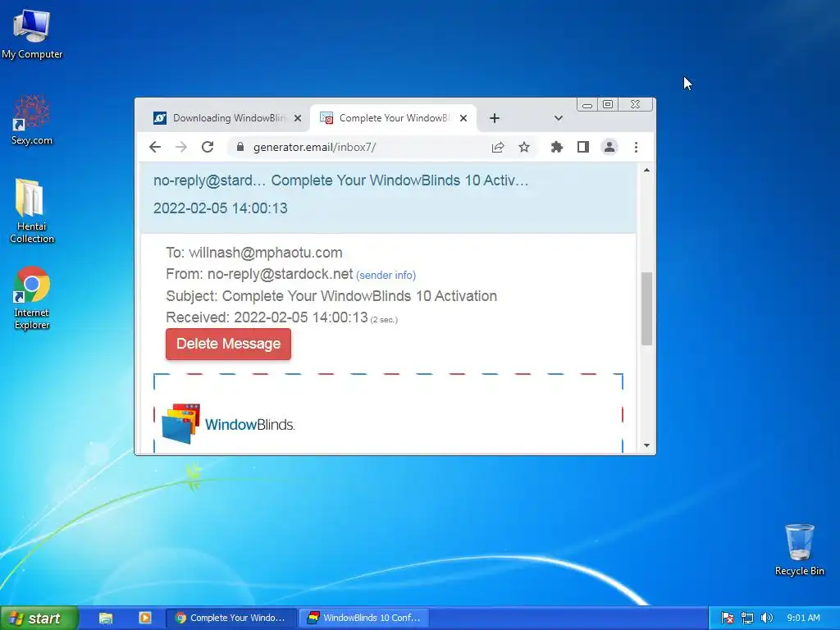
Task: Minimize the Chrome window
Action: tap(587, 104)
